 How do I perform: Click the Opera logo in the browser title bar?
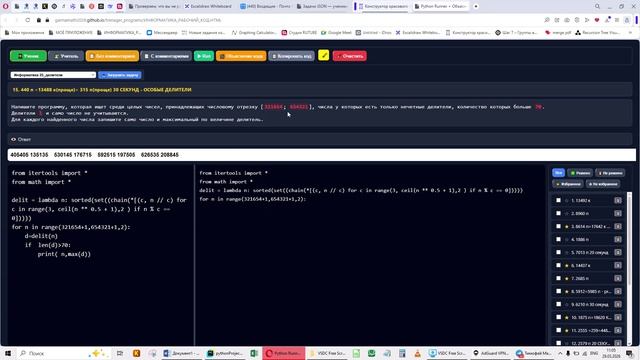[x=6, y=6]
